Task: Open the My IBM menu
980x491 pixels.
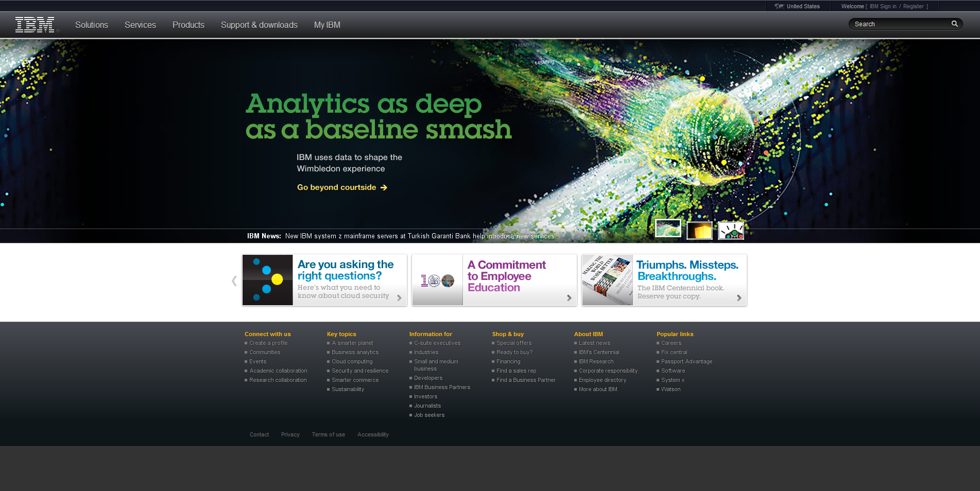Action: click(x=327, y=25)
